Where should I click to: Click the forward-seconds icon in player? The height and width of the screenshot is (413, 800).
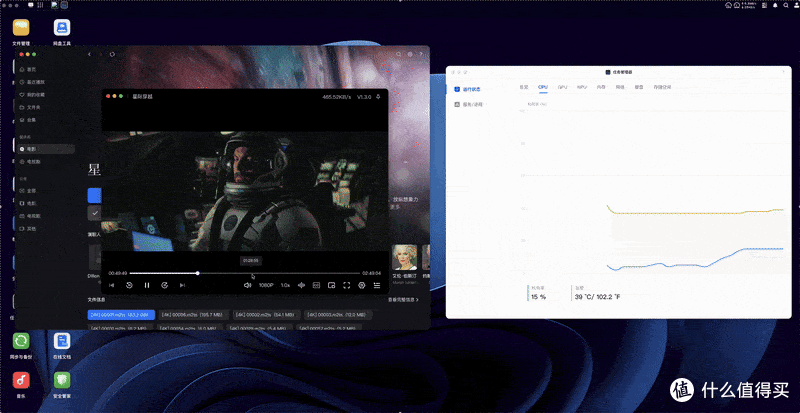coord(164,285)
